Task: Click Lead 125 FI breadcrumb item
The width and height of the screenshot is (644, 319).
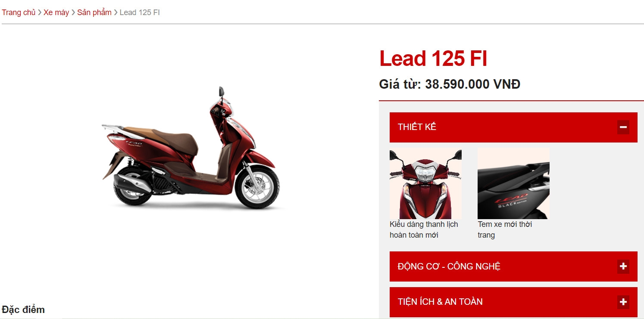Action: coord(140,12)
